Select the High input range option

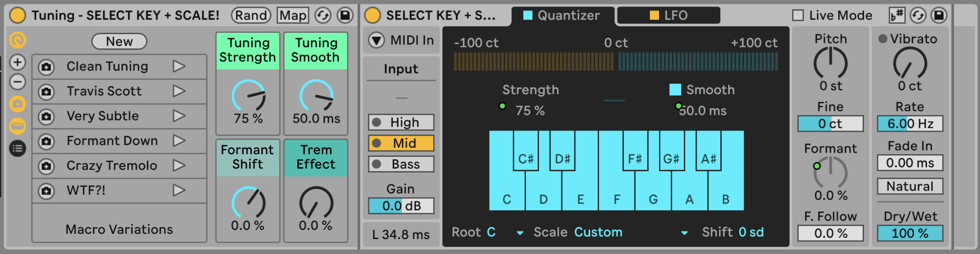pyautogui.click(x=401, y=122)
